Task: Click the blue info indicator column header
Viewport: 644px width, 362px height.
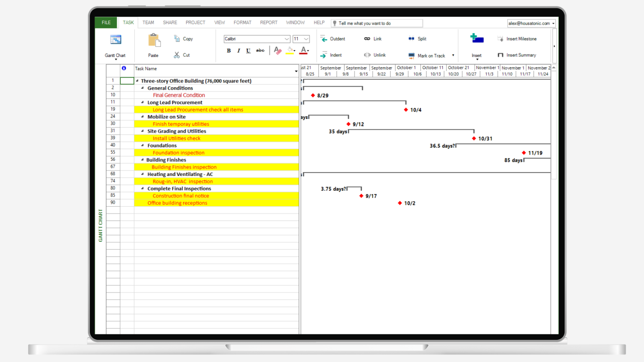Action: tap(124, 68)
